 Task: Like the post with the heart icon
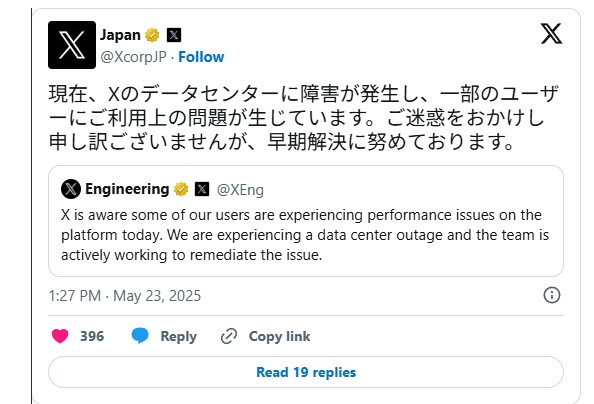point(60,336)
